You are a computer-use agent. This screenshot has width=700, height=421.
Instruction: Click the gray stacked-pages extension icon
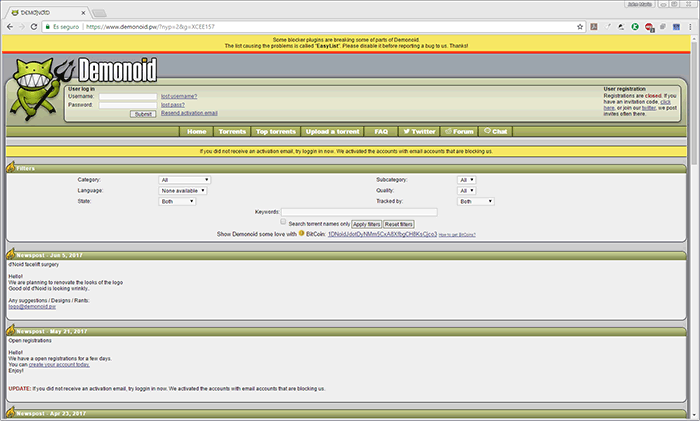[x=663, y=27]
